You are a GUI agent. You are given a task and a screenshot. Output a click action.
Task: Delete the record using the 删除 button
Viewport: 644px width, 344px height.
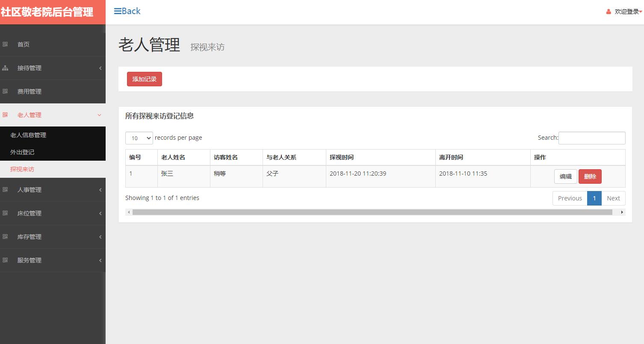point(590,176)
